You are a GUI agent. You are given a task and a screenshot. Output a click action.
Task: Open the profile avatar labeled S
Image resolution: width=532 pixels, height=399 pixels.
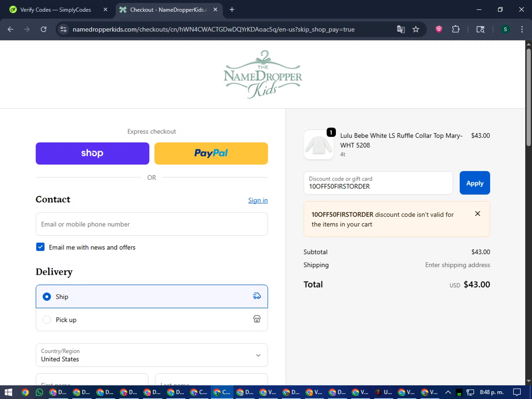coord(505,29)
